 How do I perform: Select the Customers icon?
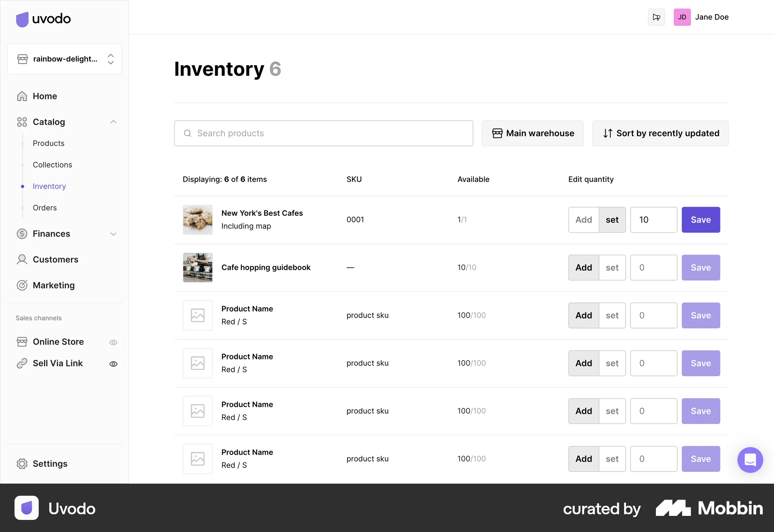pyautogui.click(x=22, y=260)
